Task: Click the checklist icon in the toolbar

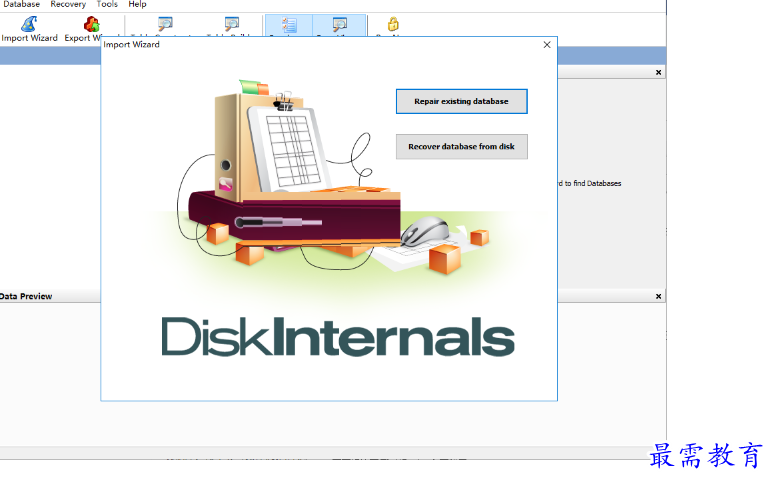Action: click(x=289, y=24)
